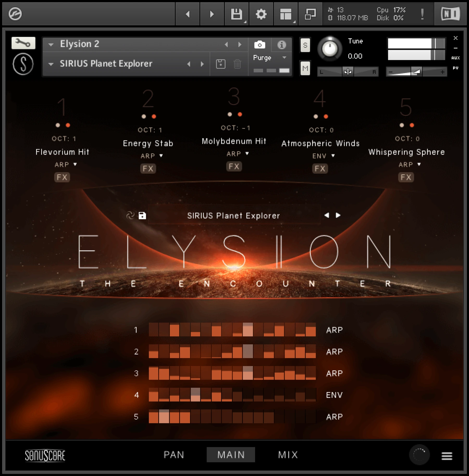469x476 pixels.
Task: Switch to the MAIN tab
Action: pos(231,455)
